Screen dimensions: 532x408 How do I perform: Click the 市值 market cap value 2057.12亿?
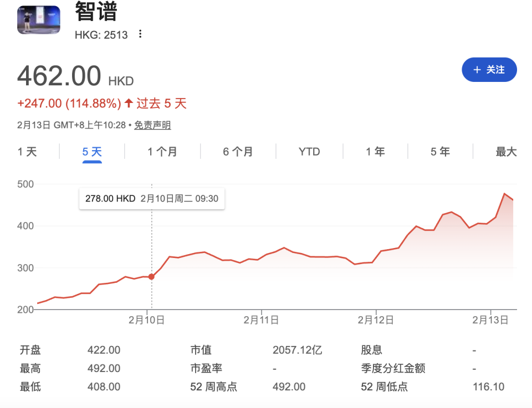[x=297, y=350]
